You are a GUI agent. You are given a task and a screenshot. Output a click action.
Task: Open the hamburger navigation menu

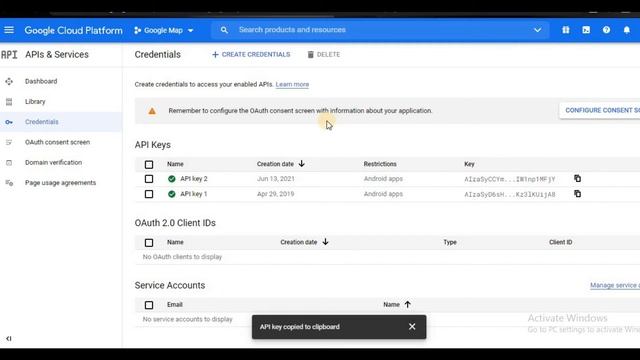[9, 30]
